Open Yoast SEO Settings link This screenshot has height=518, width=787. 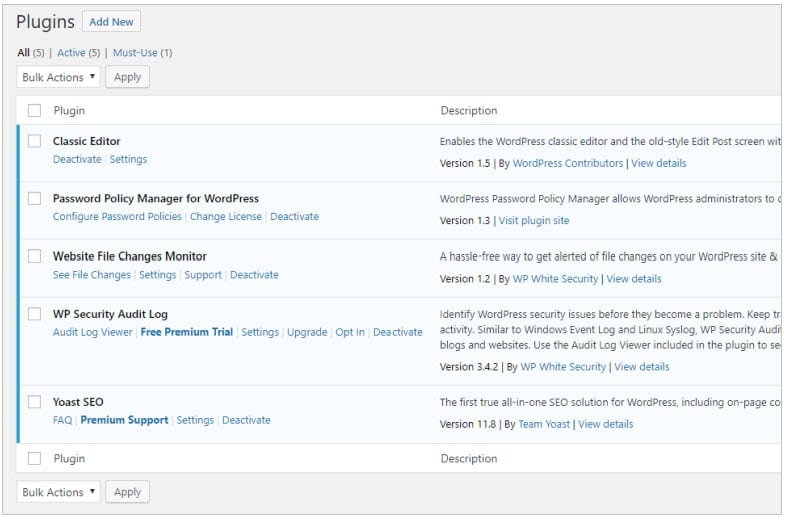coord(195,420)
